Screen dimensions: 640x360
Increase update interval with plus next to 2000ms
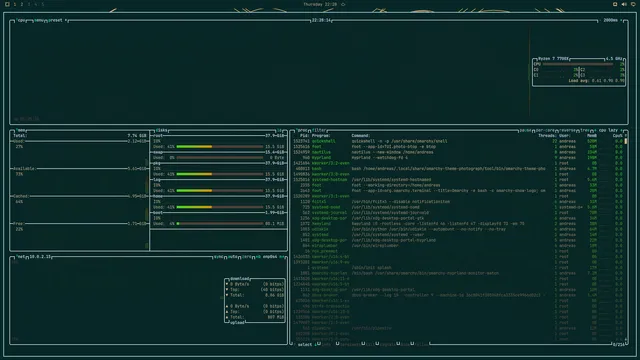pyautogui.click(x=621, y=20)
